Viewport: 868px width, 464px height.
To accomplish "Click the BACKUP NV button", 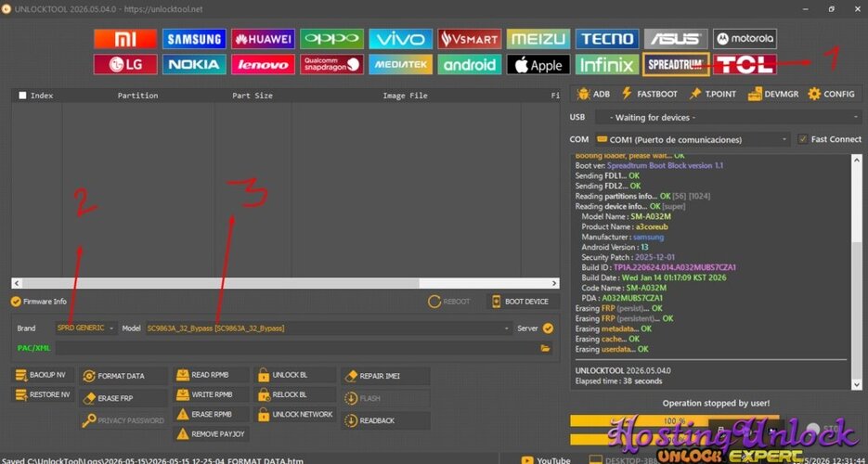I will (43, 375).
